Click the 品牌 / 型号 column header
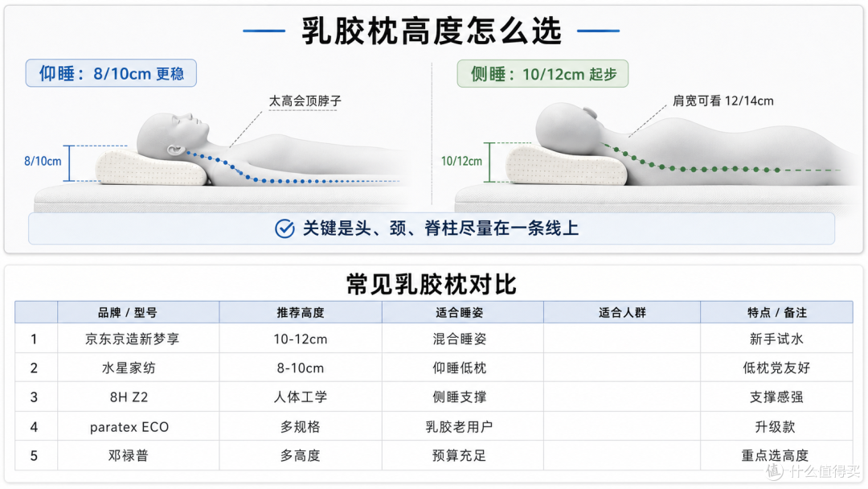This screenshot has width=868, height=489. click(x=138, y=312)
